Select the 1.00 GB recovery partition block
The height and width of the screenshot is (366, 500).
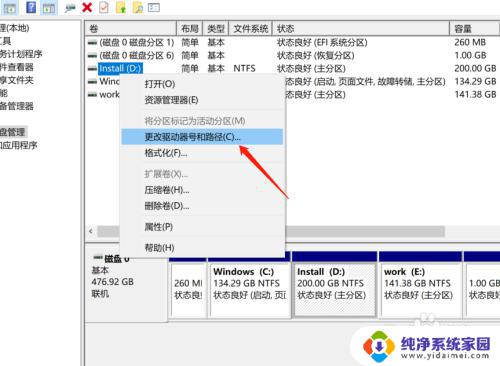click(483, 289)
